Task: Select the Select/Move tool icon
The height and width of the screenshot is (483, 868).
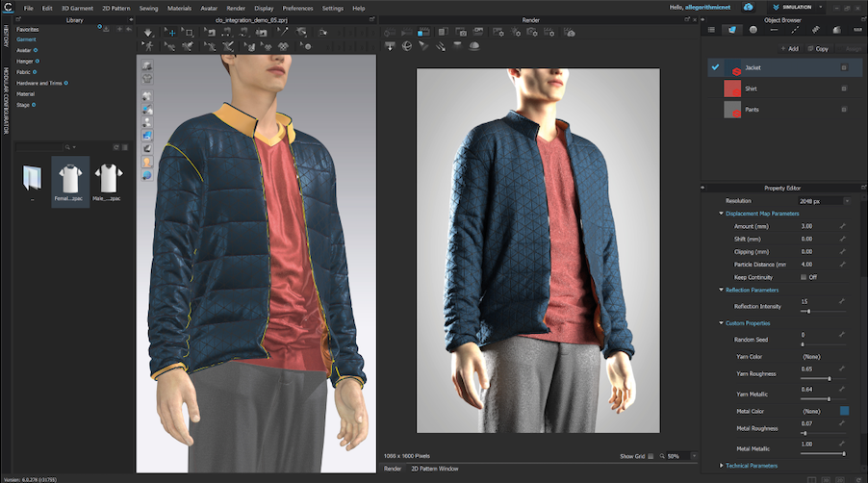Action: (x=171, y=33)
